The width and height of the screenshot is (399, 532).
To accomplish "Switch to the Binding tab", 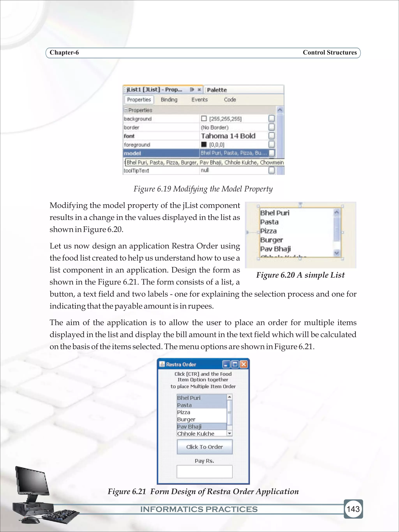I will tap(169, 100).
